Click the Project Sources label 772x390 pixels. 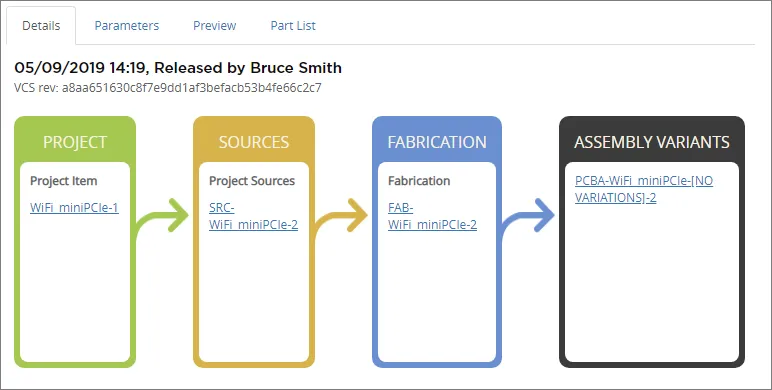(252, 181)
